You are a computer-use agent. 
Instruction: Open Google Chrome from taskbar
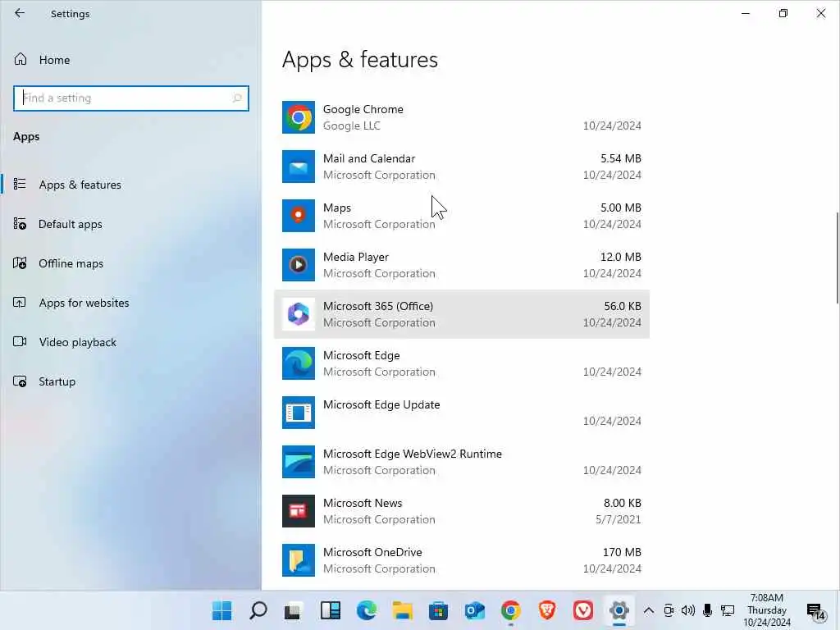510,610
